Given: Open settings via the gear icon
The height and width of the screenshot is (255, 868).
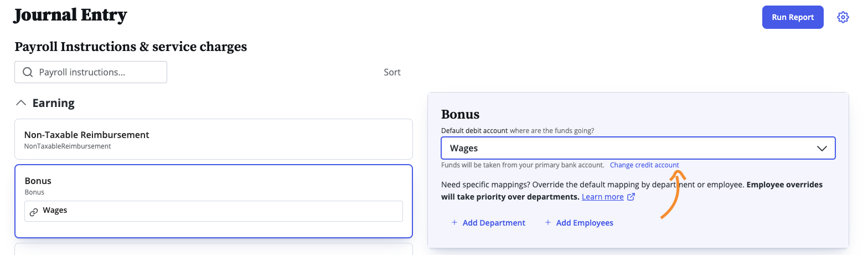Looking at the screenshot, I should (843, 17).
